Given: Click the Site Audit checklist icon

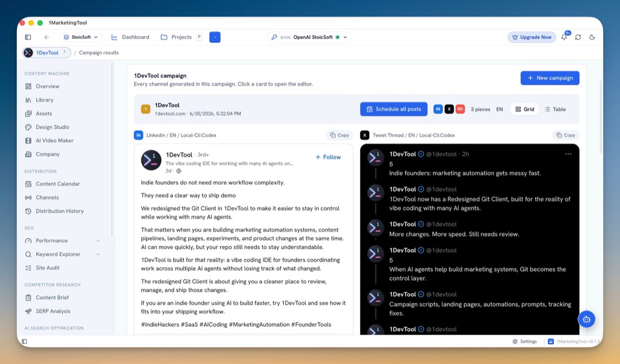Looking at the screenshot, I should [x=29, y=268].
